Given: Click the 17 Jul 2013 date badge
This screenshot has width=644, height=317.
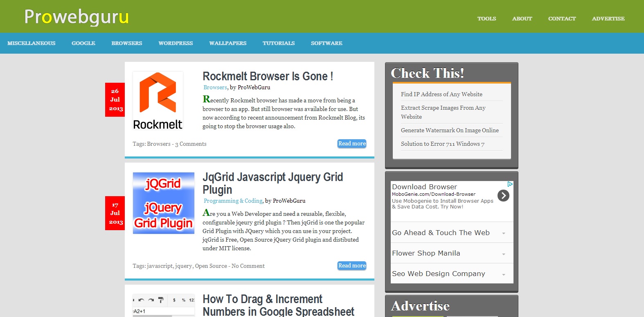Looking at the screenshot, I should [x=115, y=213].
